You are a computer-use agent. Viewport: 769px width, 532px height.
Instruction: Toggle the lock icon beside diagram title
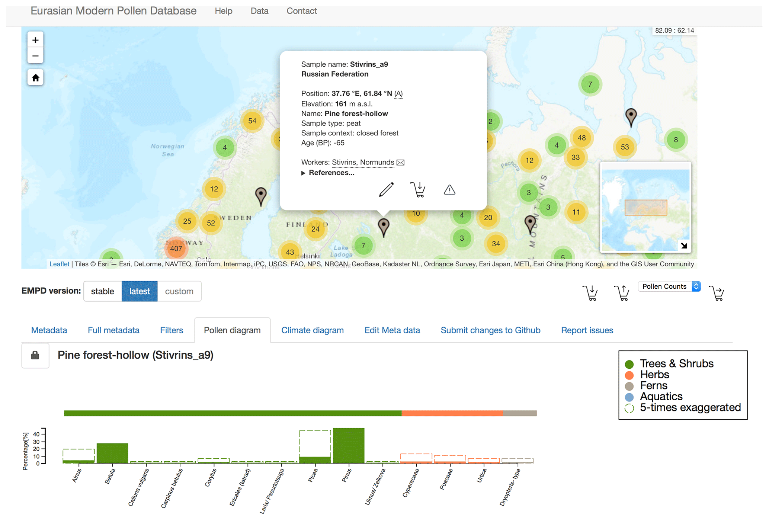click(35, 356)
